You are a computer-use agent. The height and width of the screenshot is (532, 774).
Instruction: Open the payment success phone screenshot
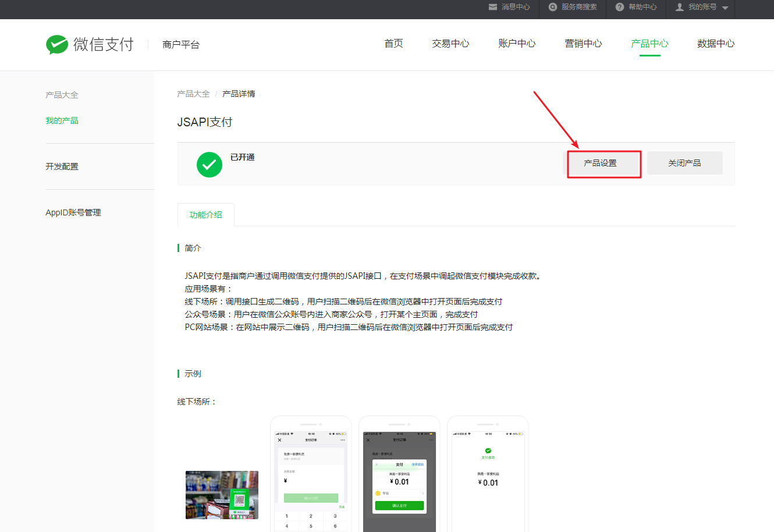pyautogui.click(x=488, y=474)
